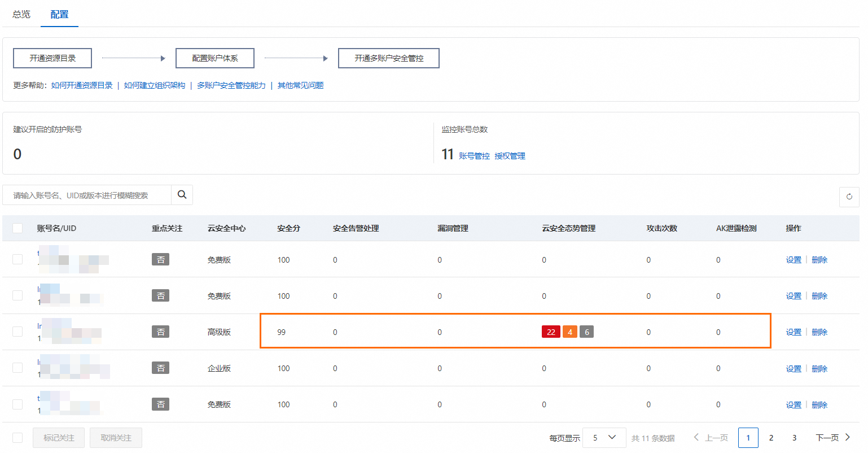This screenshot has width=868, height=453.
Task: Click the 取消关注 button
Action: pyautogui.click(x=116, y=438)
